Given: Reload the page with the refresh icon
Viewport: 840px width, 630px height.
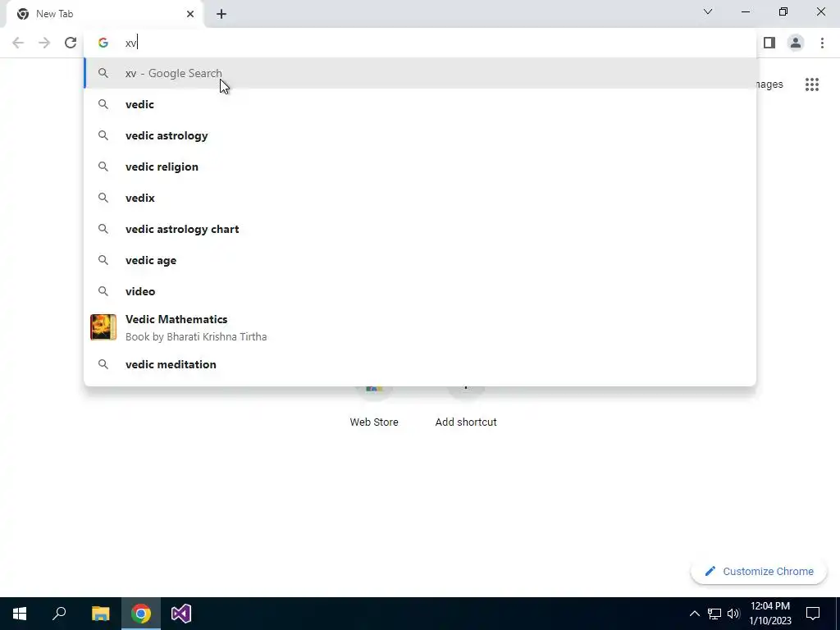Looking at the screenshot, I should point(71,43).
